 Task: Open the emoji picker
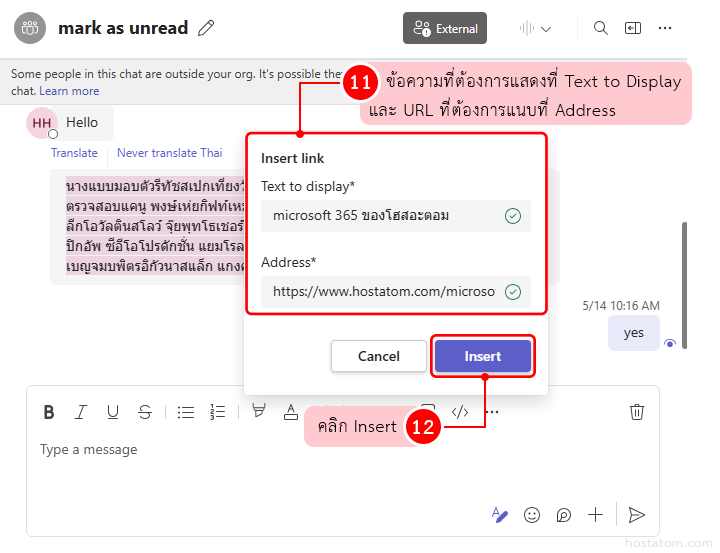(532, 515)
